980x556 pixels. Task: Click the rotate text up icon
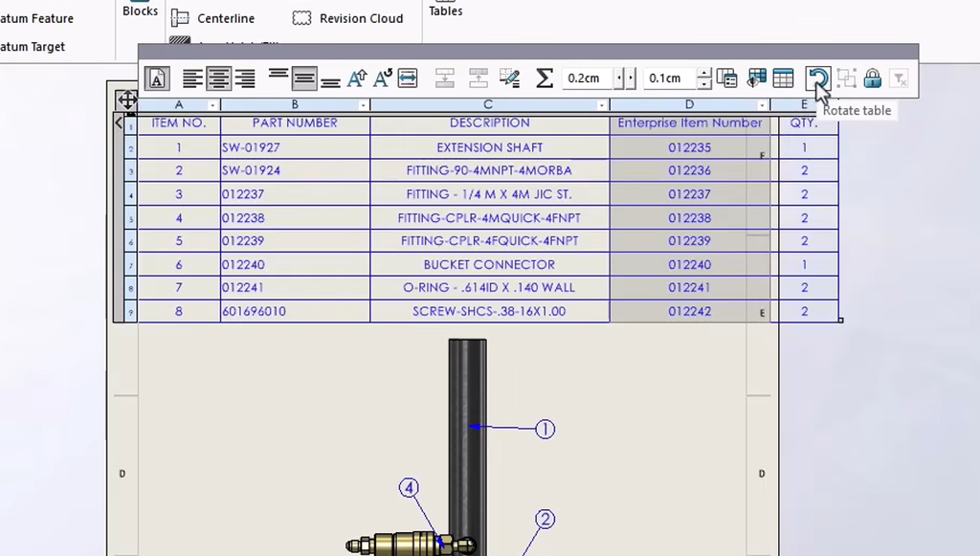[x=357, y=78]
